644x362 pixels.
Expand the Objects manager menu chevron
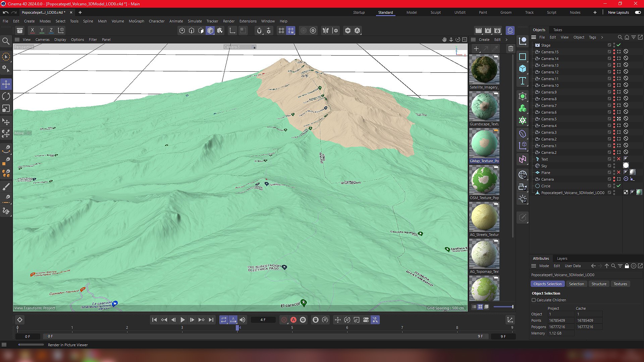pyautogui.click(x=602, y=37)
